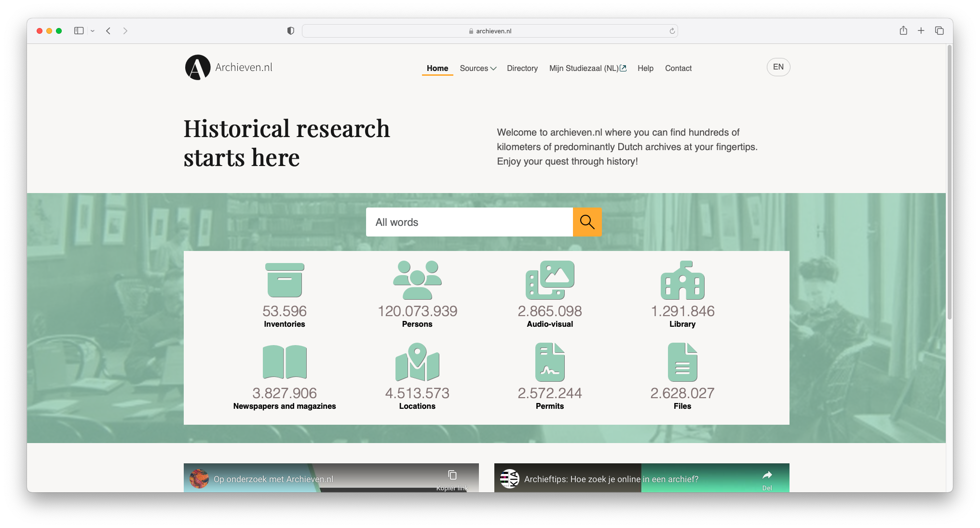Click the Historical research starts here heading

click(x=286, y=143)
